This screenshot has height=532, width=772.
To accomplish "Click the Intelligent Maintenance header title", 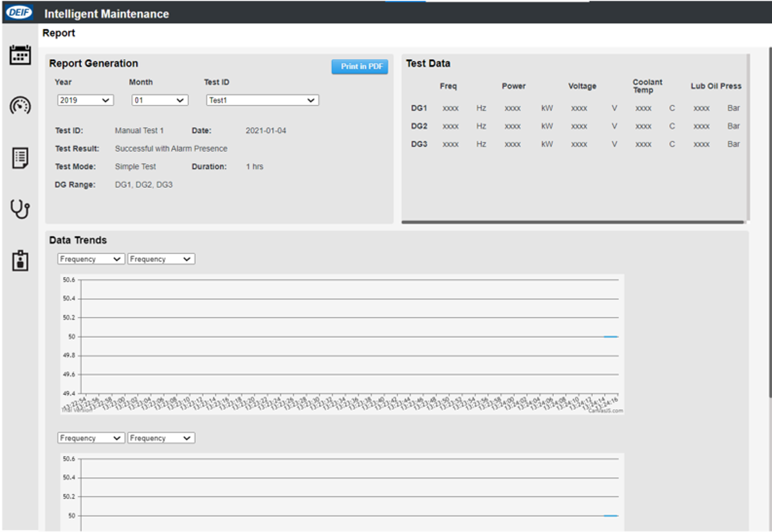I will tap(107, 14).
